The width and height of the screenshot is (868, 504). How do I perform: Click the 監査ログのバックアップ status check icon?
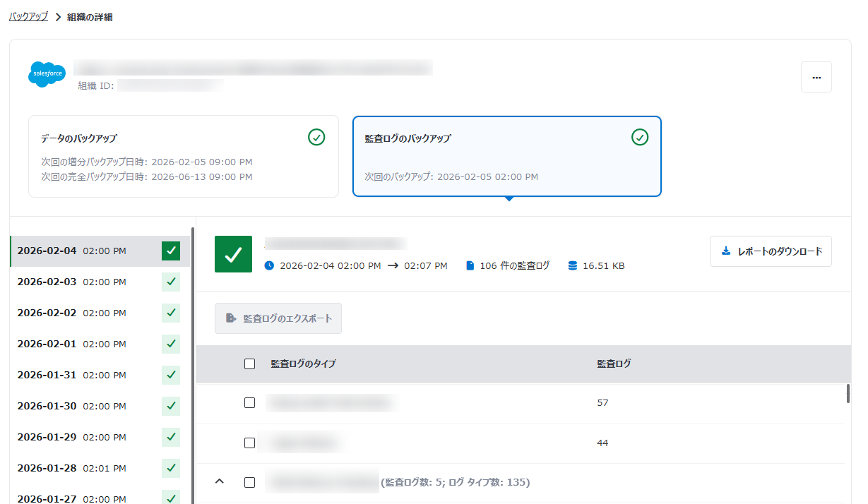tap(639, 138)
